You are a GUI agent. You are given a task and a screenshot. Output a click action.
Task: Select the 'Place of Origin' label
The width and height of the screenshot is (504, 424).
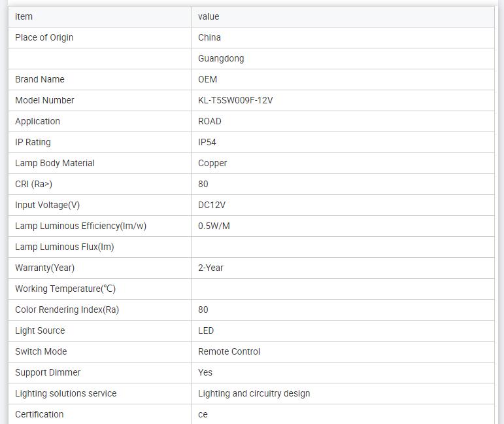tap(44, 37)
